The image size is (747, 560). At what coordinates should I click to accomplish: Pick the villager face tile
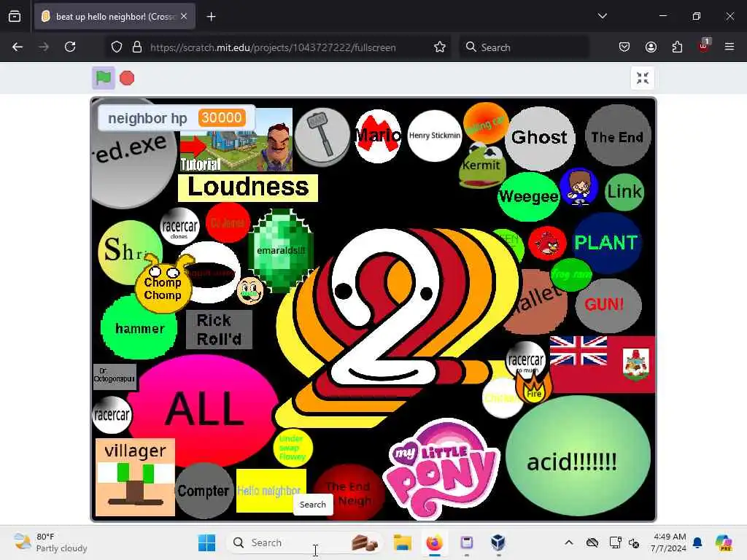pyautogui.click(x=135, y=478)
